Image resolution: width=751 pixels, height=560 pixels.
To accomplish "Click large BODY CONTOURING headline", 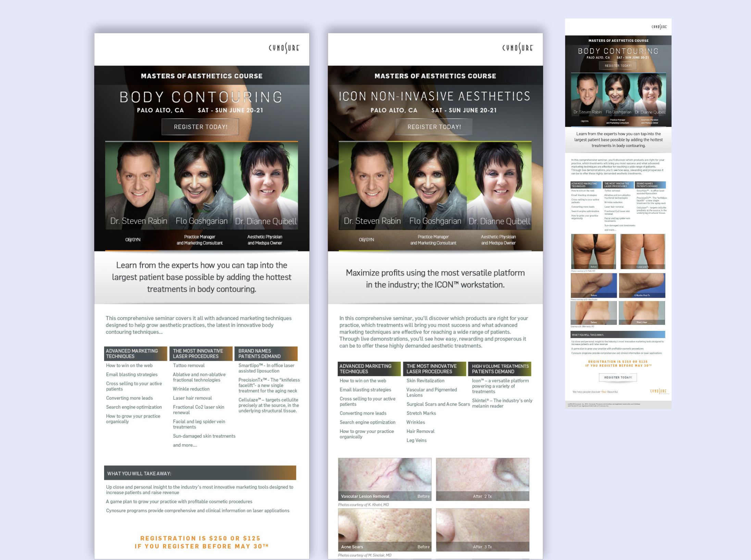I will coord(201,97).
